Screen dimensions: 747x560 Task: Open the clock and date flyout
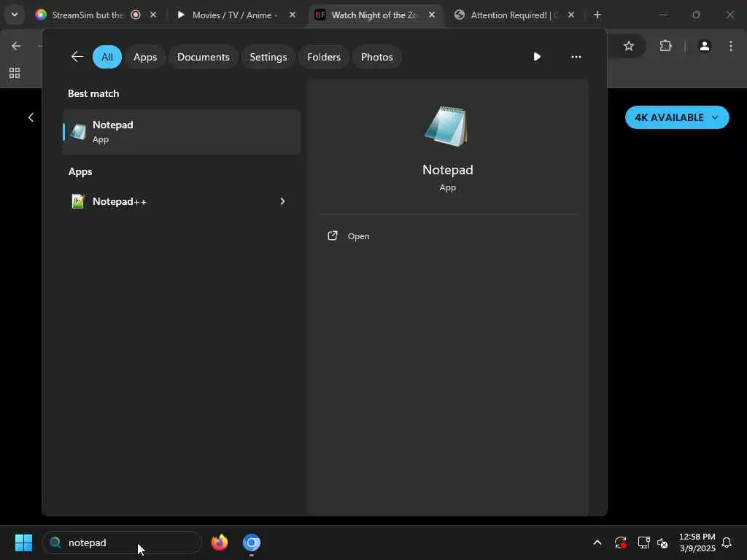[697, 542]
